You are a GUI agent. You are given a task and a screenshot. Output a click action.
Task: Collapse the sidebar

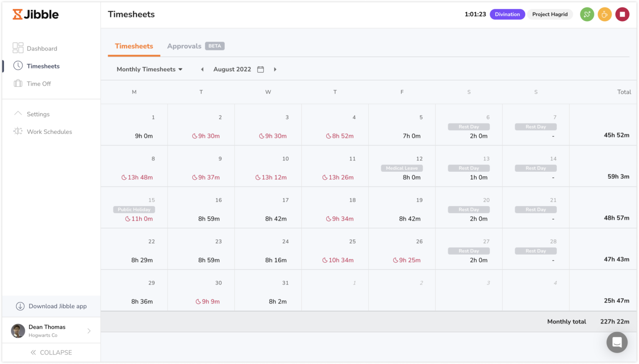pyautogui.click(x=52, y=352)
